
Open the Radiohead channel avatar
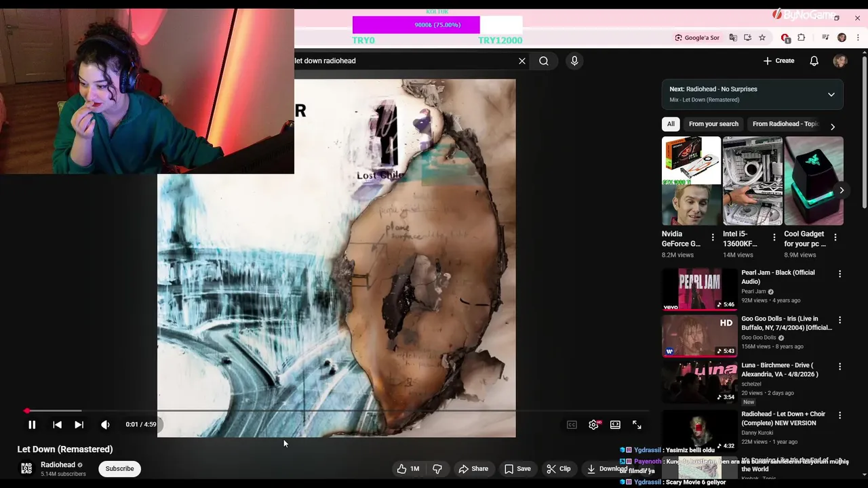point(26,468)
